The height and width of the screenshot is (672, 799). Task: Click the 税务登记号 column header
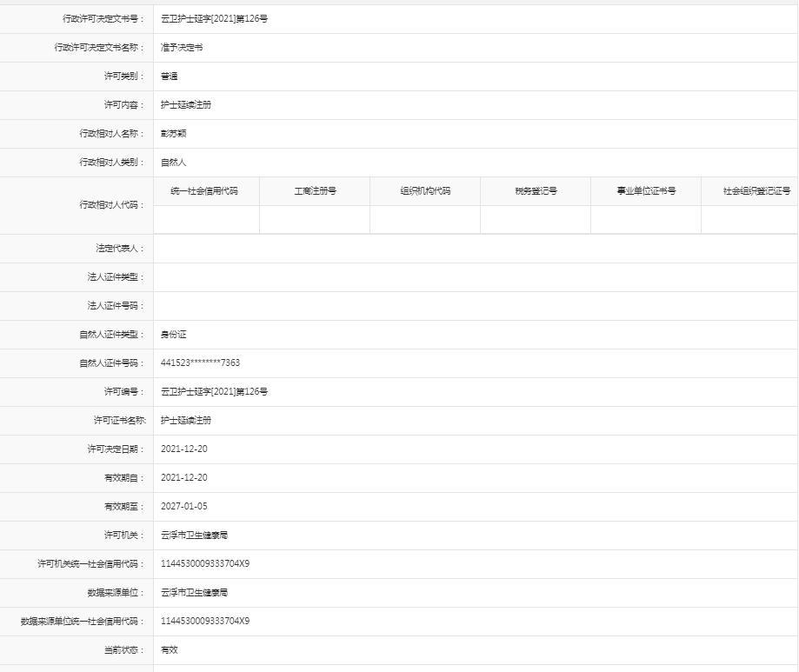[536, 190]
